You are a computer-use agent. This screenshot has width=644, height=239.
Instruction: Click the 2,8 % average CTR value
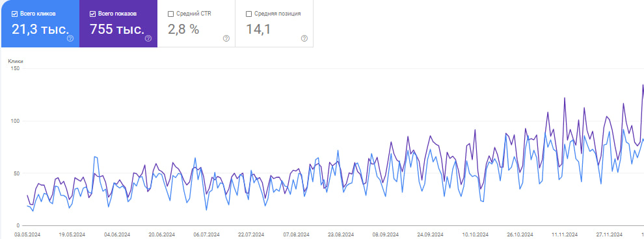click(x=183, y=29)
